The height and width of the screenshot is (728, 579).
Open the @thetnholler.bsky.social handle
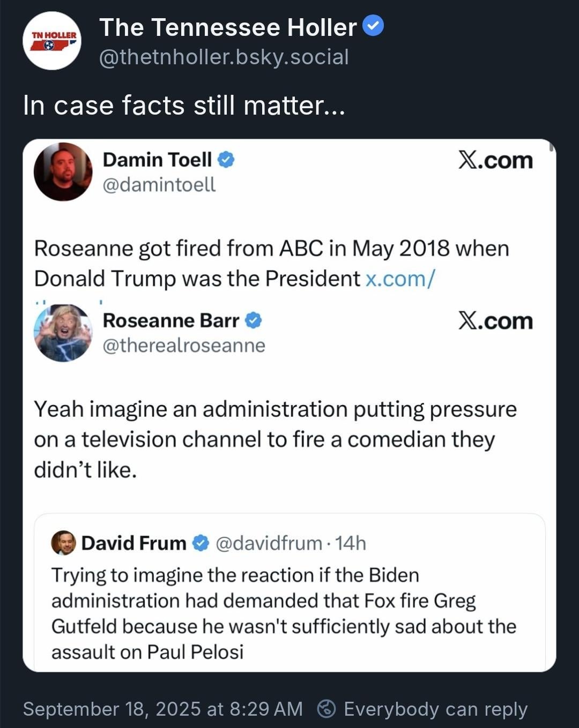pos(224,57)
